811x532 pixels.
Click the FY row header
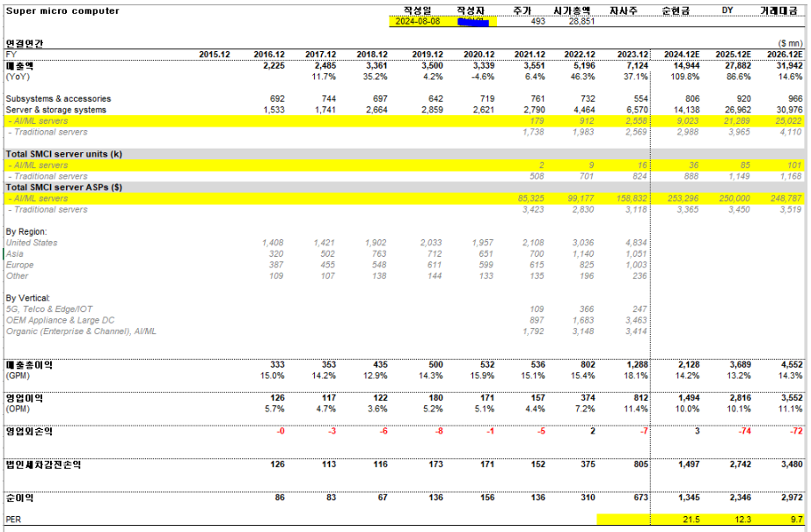point(11,55)
